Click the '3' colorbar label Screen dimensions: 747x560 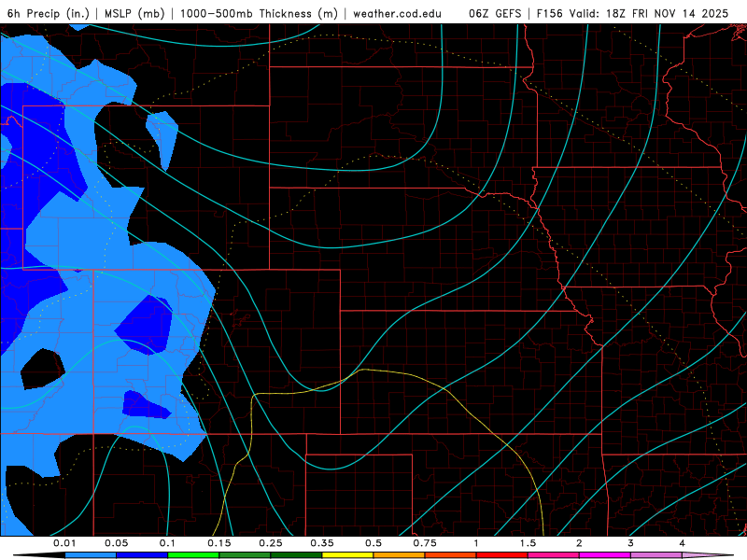[631, 543]
